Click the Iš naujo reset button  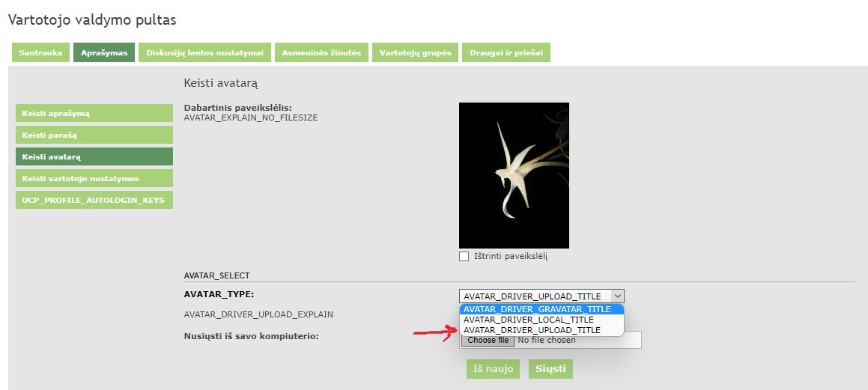click(x=493, y=368)
